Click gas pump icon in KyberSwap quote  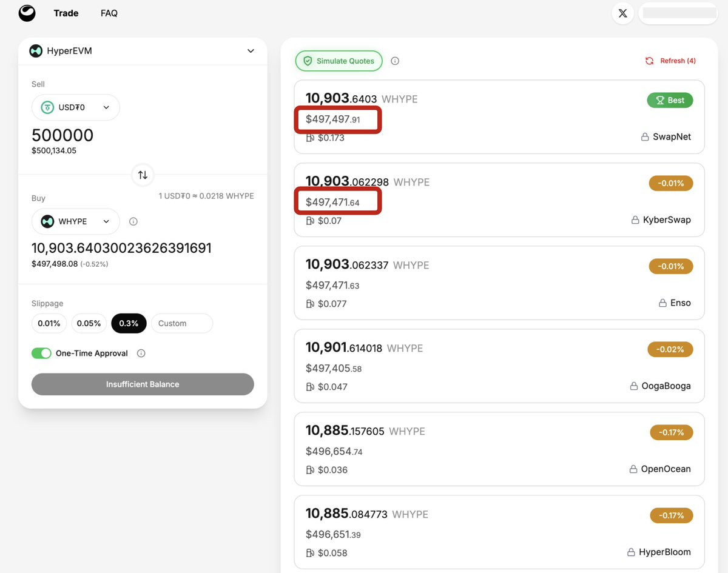pos(310,221)
